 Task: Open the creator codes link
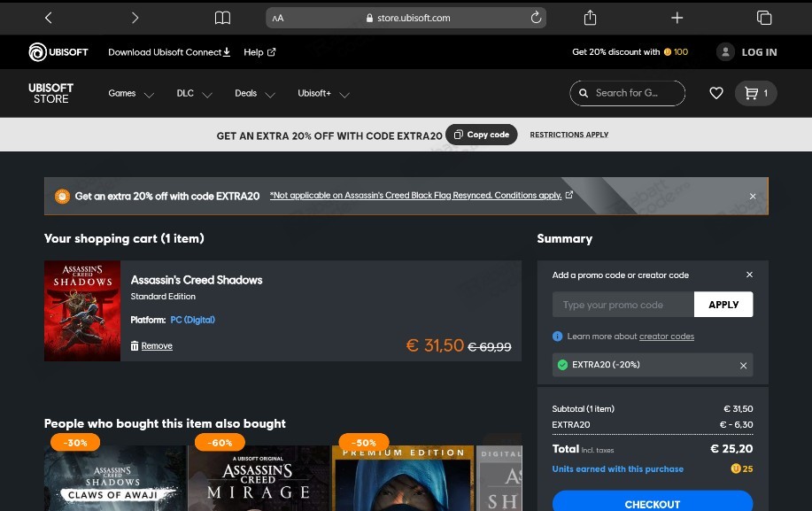667,337
